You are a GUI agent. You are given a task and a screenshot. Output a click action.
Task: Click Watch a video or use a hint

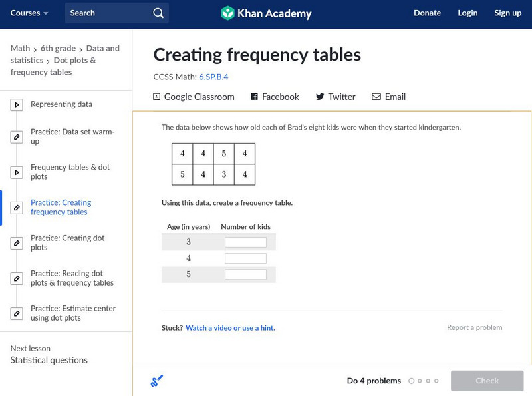point(230,328)
